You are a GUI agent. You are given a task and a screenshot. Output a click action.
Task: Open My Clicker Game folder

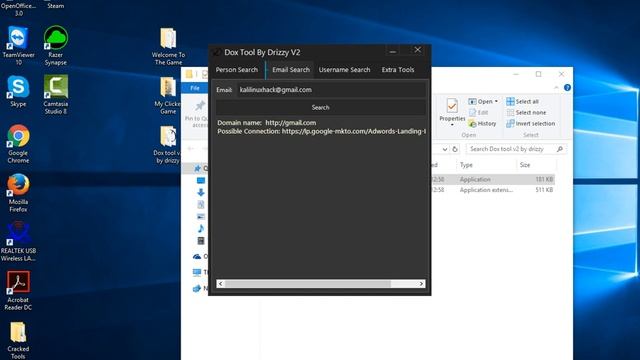(168, 95)
